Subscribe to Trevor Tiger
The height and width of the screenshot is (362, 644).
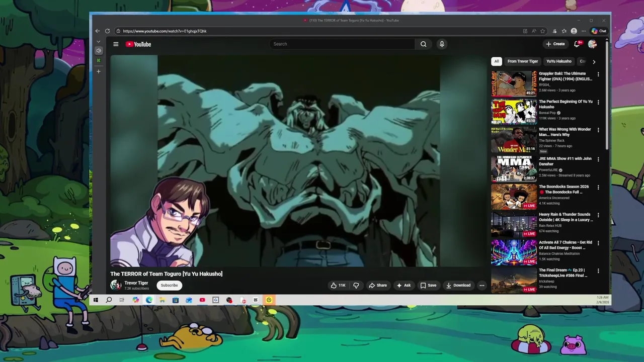coord(169,285)
